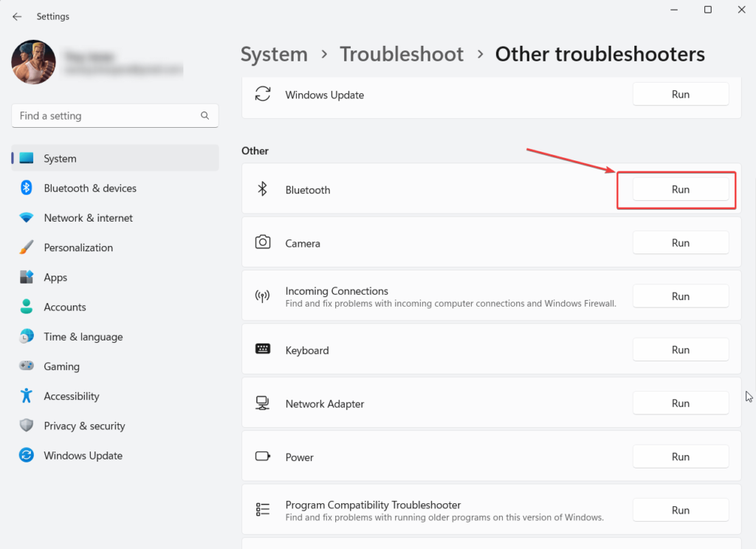
Task: Select Privacy & security in sidebar
Action: pos(84,426)
